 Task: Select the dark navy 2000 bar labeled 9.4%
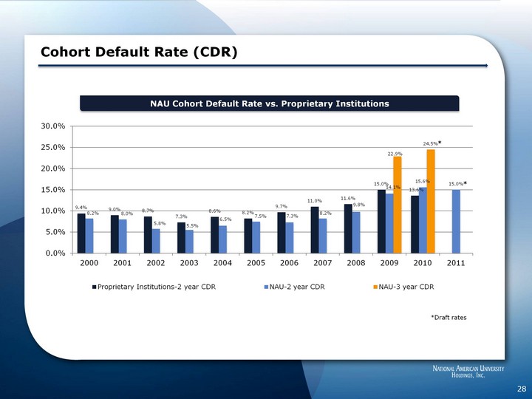point(81,233)
